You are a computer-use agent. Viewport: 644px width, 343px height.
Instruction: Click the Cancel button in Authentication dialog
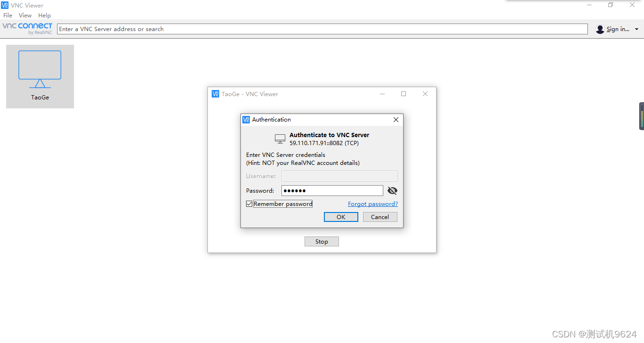pos(380,217)
